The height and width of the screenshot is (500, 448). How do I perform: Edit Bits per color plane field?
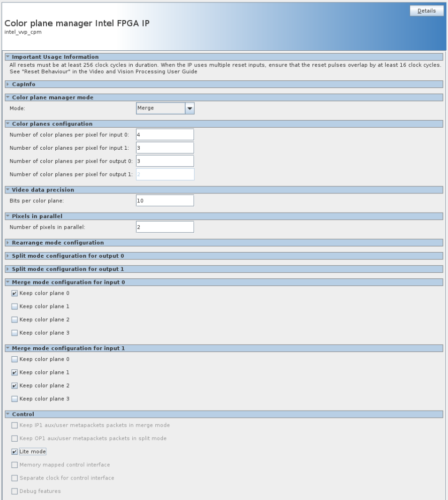[165, 201]
